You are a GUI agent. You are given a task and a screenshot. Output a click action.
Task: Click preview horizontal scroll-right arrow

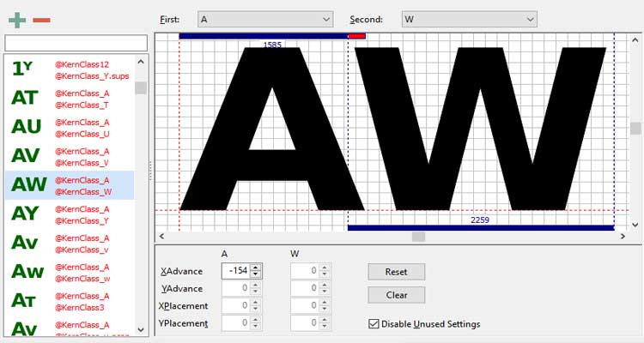(623, 237)
